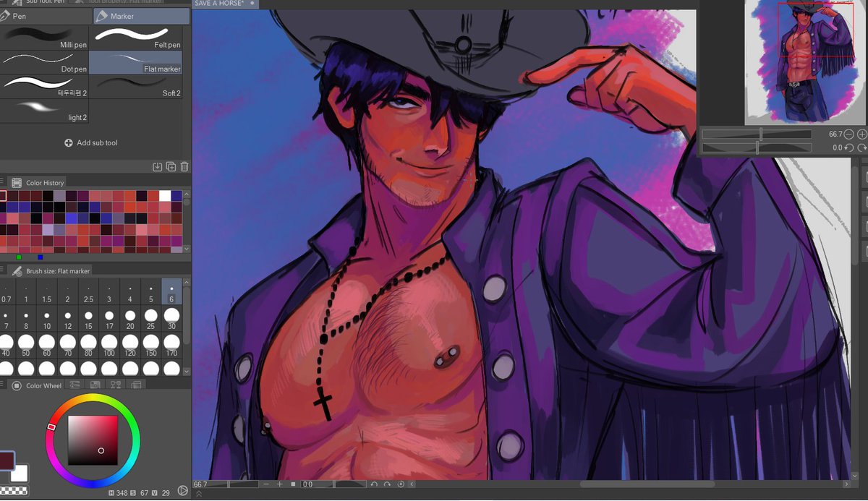Image resolution: width=868 pixels, height=501 pixels.
Task: Click zoom out minus below the canvas
Action: coord(267,484)
